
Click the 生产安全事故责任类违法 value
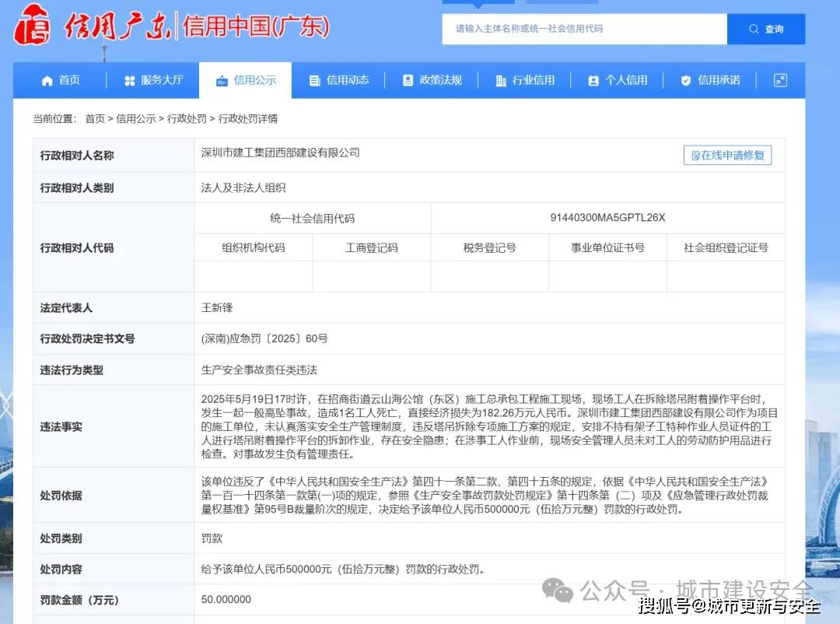[x=259, y=370]
